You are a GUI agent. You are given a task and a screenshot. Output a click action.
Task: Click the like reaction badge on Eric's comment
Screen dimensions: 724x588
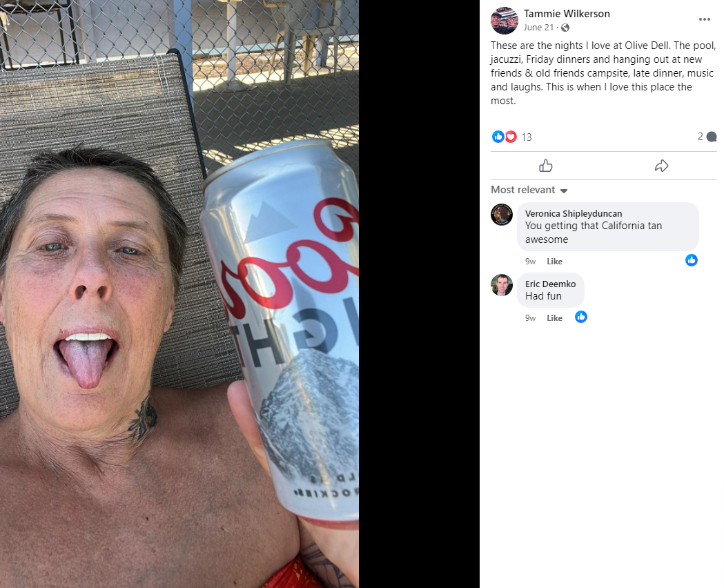pos(581,317)
